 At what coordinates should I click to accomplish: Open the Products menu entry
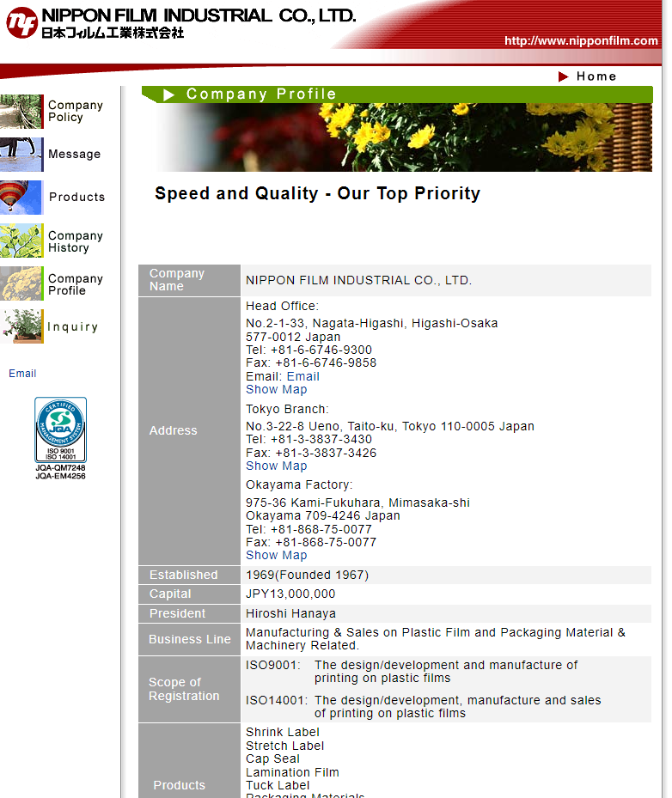point(76,197)
